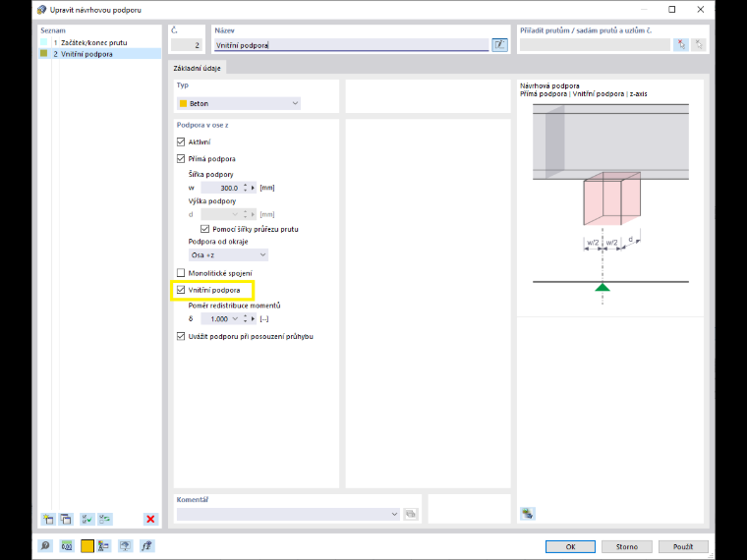The image size is (747, 560).
Task: Click the support preview picture
Action: 610,203
